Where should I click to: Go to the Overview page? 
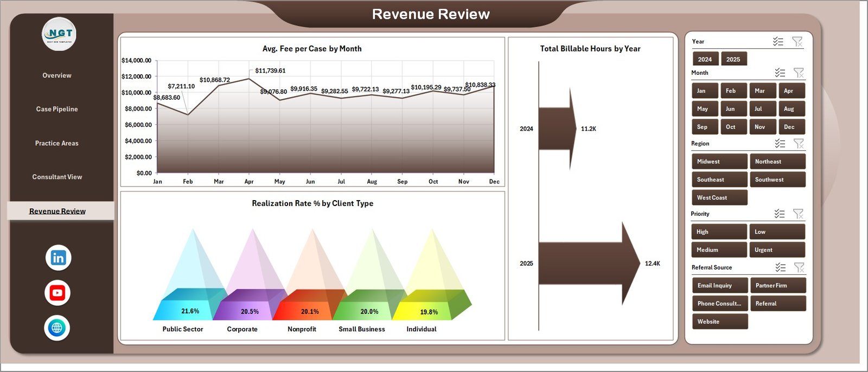[57, 75]
